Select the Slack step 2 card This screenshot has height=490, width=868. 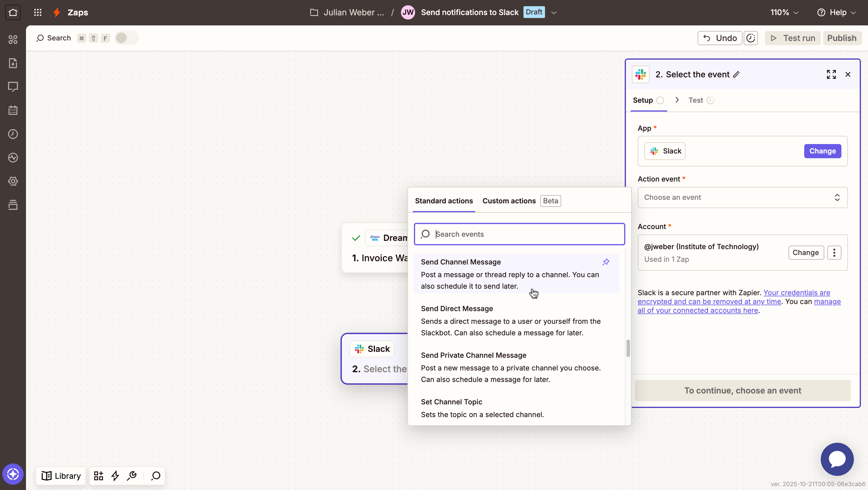point(375,359)
